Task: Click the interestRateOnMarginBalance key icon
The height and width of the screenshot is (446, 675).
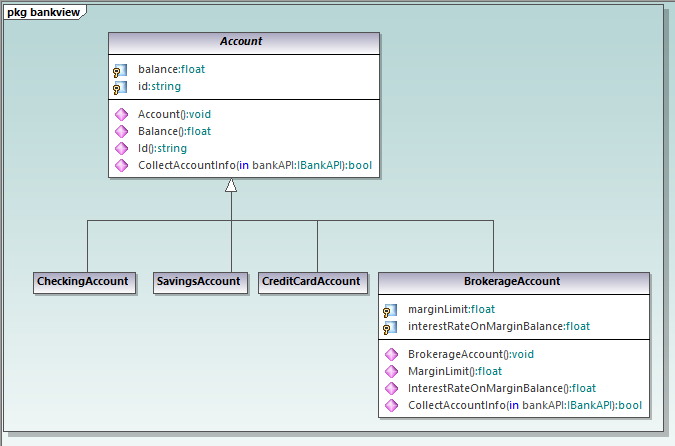Action: pyautogui.click(x=391, y=326)
